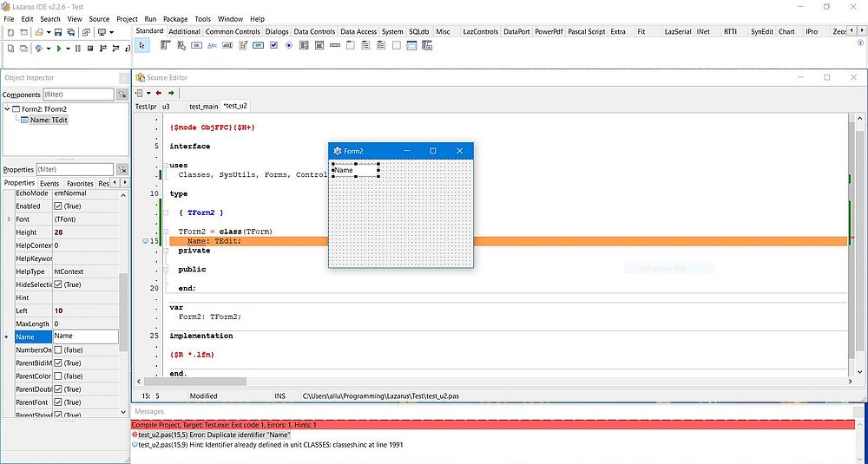This screenshot has width=868, height=464.
Task: Collapse the 'uses' code fold marker
Action: [x=166, y=166]
